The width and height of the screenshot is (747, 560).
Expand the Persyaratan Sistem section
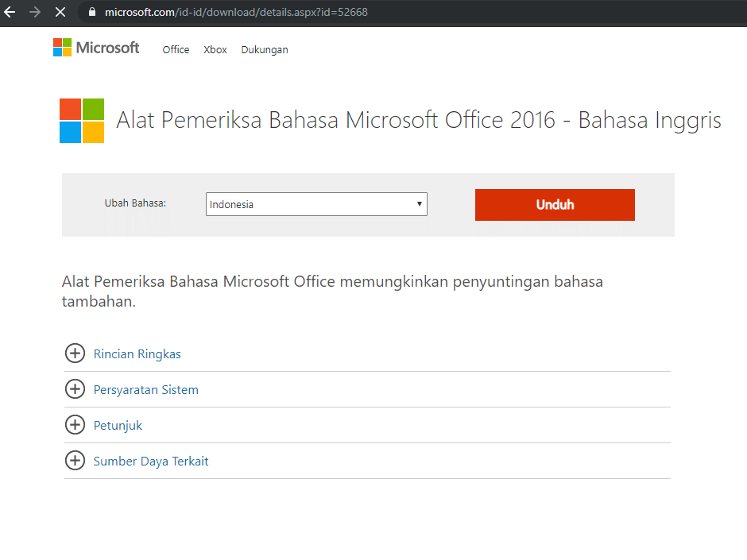[x=145, y=389]
